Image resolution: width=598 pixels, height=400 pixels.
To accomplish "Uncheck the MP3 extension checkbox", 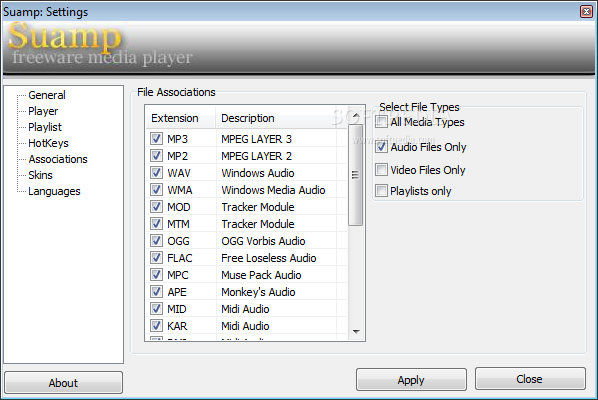I will [156, 138].
